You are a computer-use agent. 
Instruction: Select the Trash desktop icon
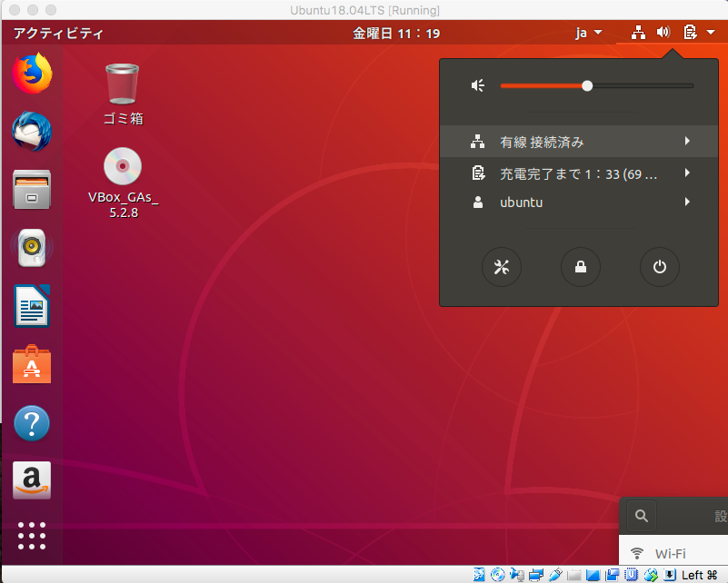click(123, 84)
